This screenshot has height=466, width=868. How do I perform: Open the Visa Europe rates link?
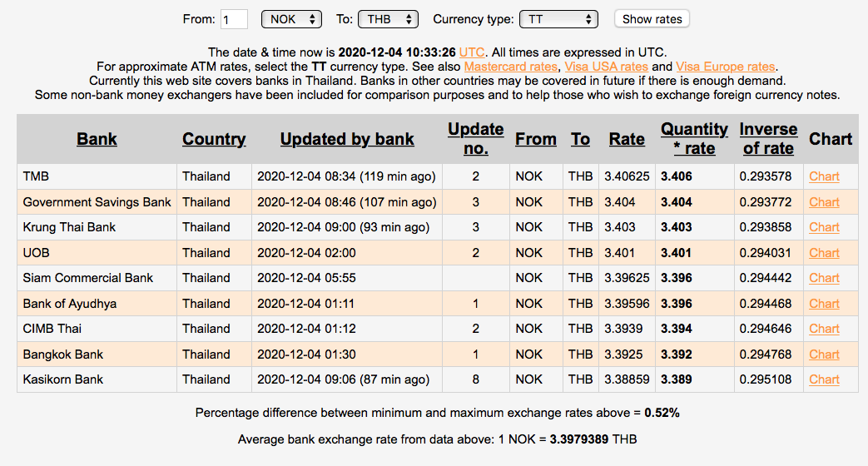point(725,67)
